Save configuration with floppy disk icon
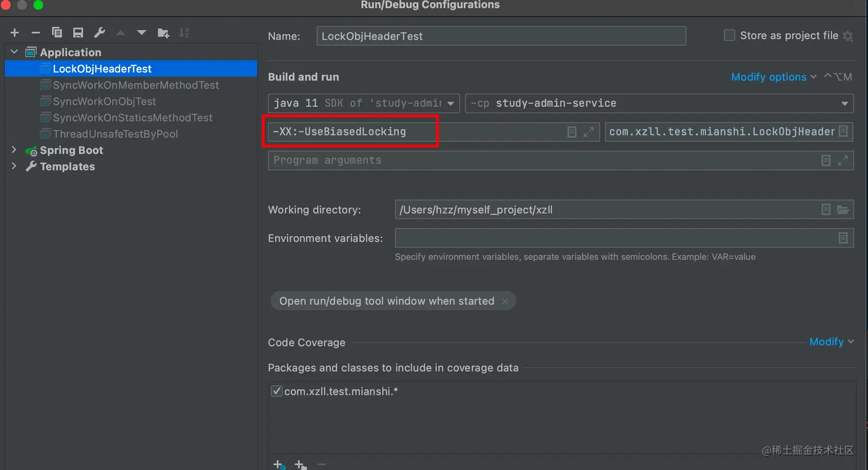The image size is (868, 470). tap(78, 33)
